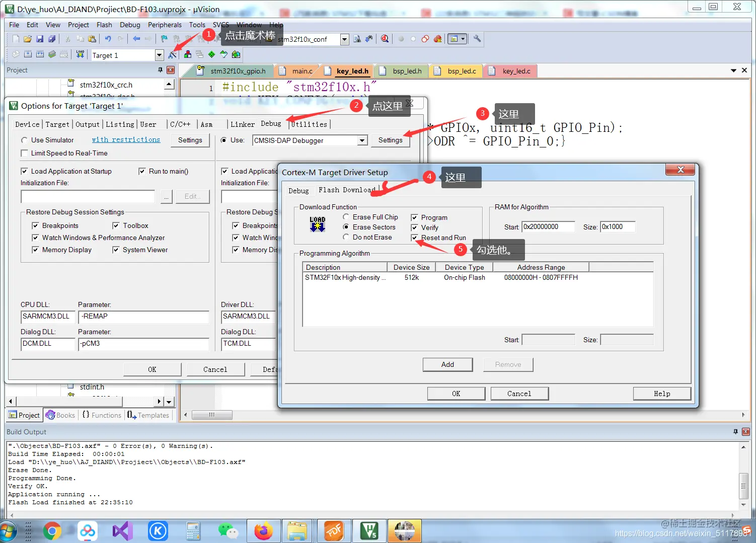The image size is (756, 543).
Task: Click the RAM for Algorithm Start field
Action: (548, 227)
